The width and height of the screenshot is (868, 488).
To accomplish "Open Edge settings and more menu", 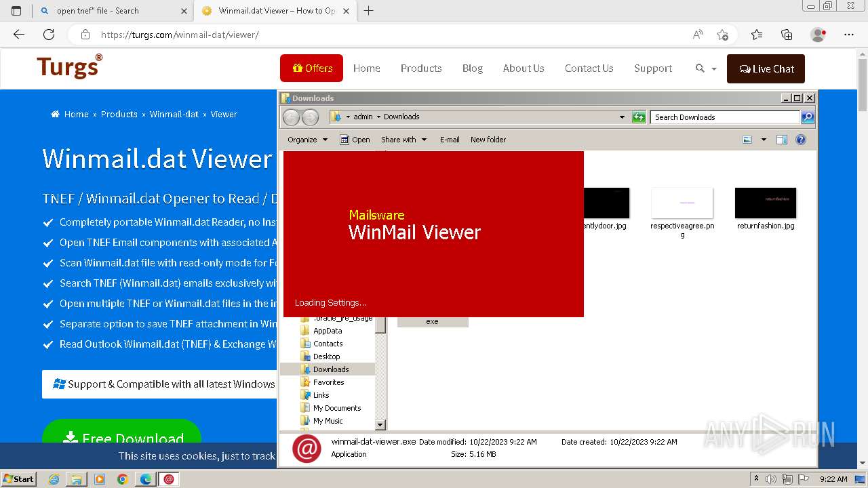I will 849,35.
